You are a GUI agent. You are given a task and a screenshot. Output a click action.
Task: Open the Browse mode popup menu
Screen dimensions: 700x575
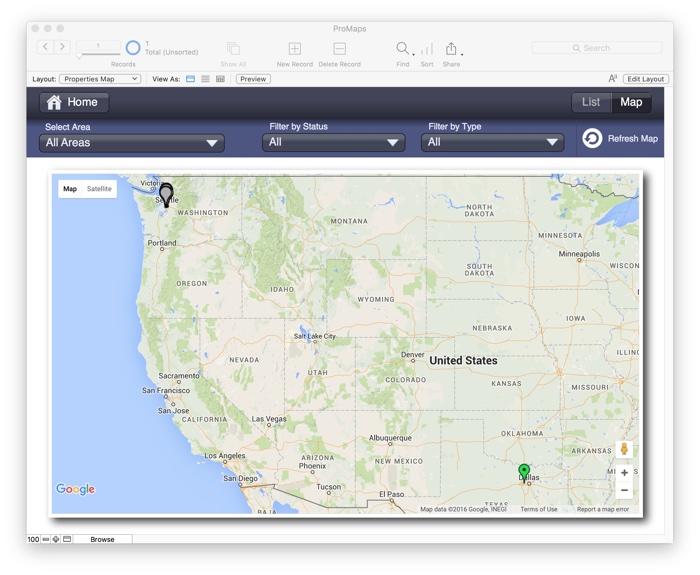tap(102, 539)
